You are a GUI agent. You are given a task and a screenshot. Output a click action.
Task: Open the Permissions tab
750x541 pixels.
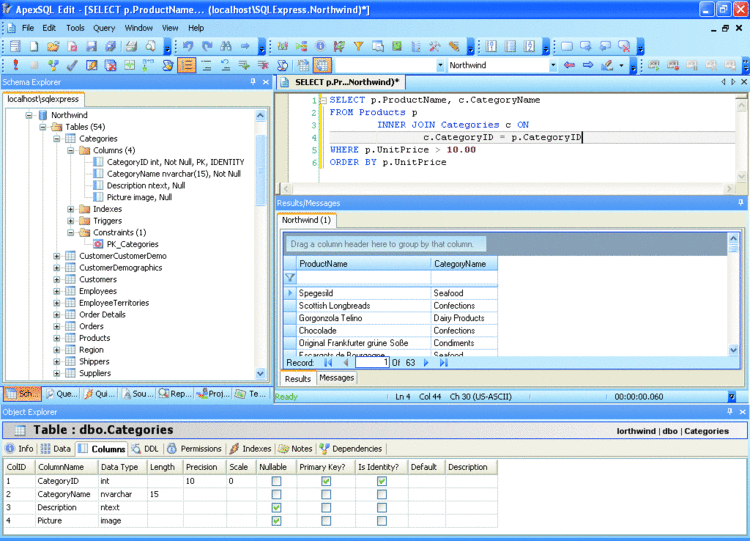click(x=195, y=449)
